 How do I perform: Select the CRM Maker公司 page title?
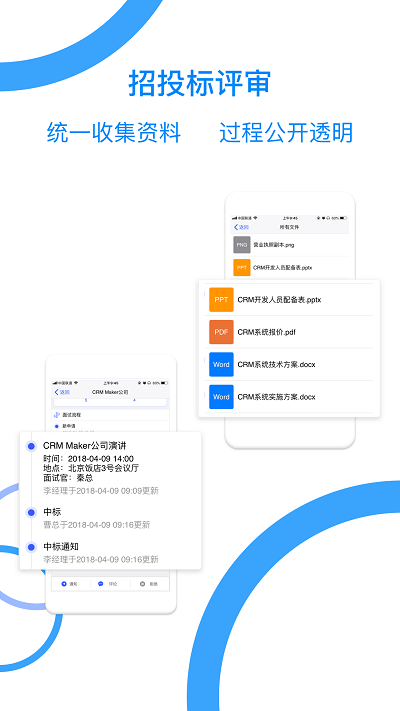point(110,392)
